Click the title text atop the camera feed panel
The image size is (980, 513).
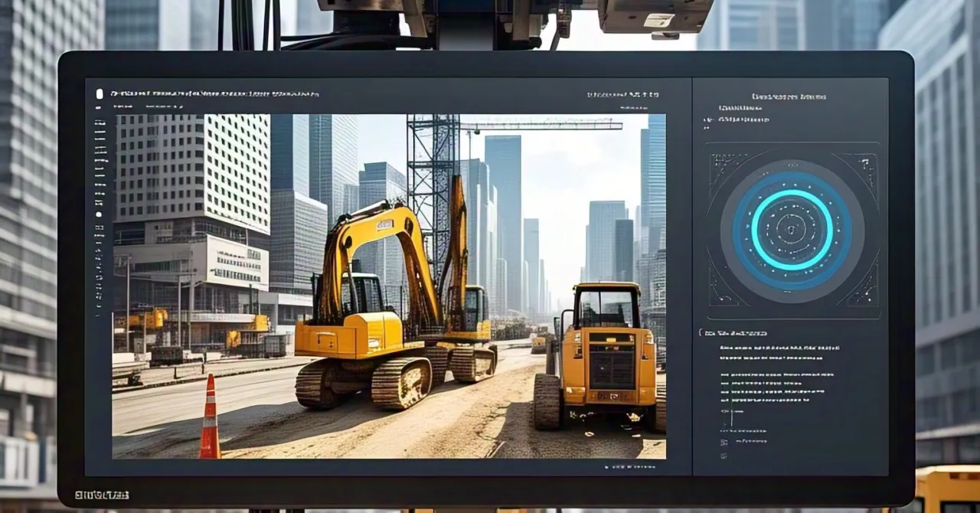click(214, 94)
